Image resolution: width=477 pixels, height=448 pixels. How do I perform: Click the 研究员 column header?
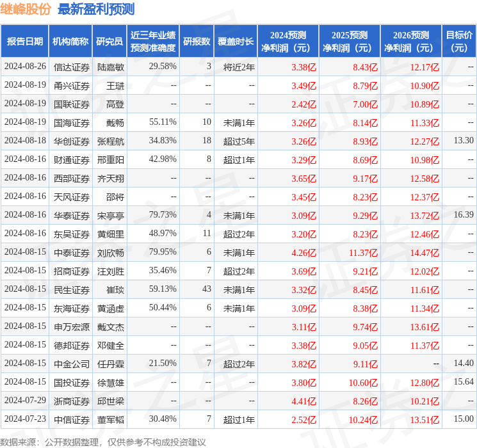click(x=109, y=42)
